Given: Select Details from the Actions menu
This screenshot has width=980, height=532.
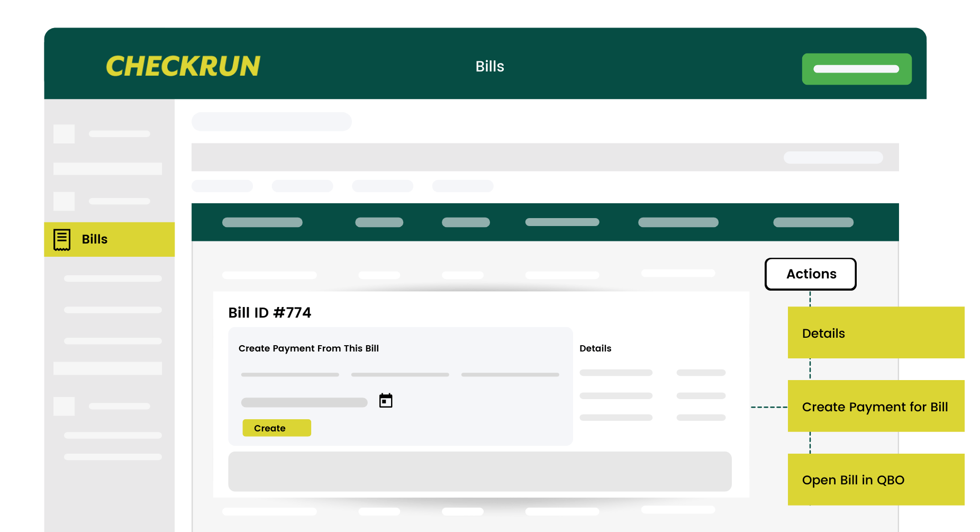Looking at the screenshot, I should point(876,333).
